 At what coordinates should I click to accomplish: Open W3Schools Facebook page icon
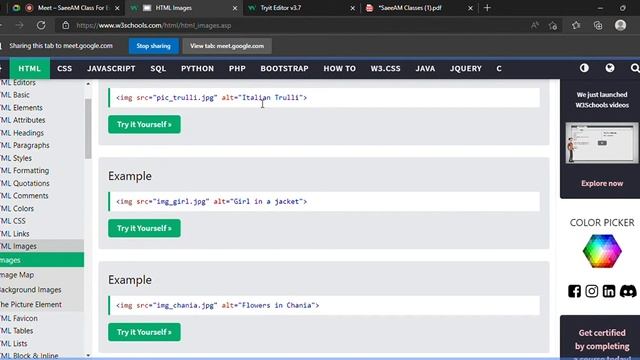(x=574, y=291)
